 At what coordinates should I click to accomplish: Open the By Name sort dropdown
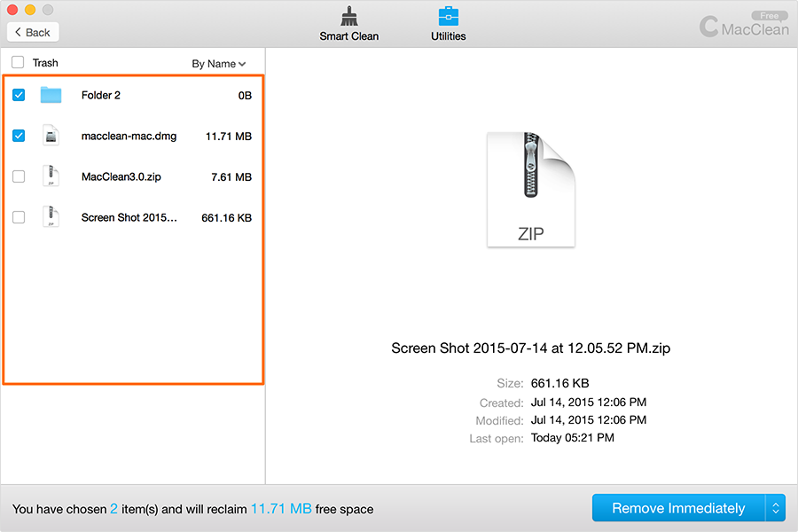pyautogui.click(x=218, y=64)
